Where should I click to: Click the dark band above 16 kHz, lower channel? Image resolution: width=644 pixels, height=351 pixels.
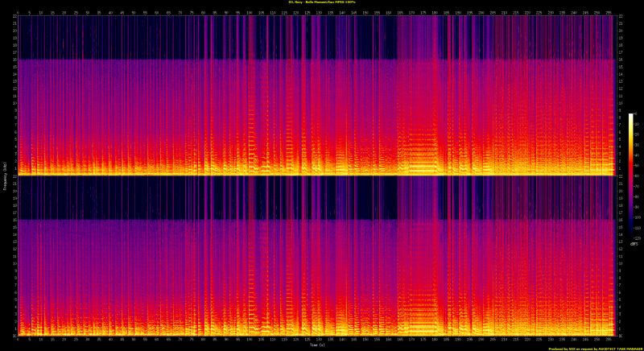(x=201, y=198)
